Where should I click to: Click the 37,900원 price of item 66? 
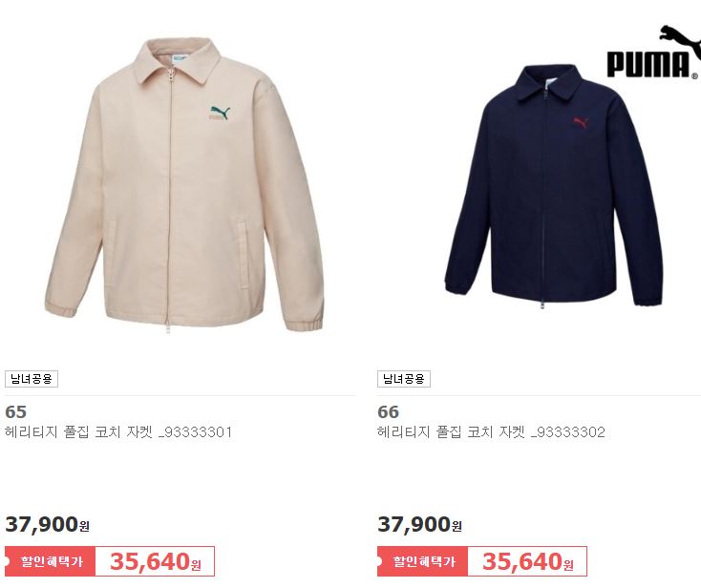(419, 524)
